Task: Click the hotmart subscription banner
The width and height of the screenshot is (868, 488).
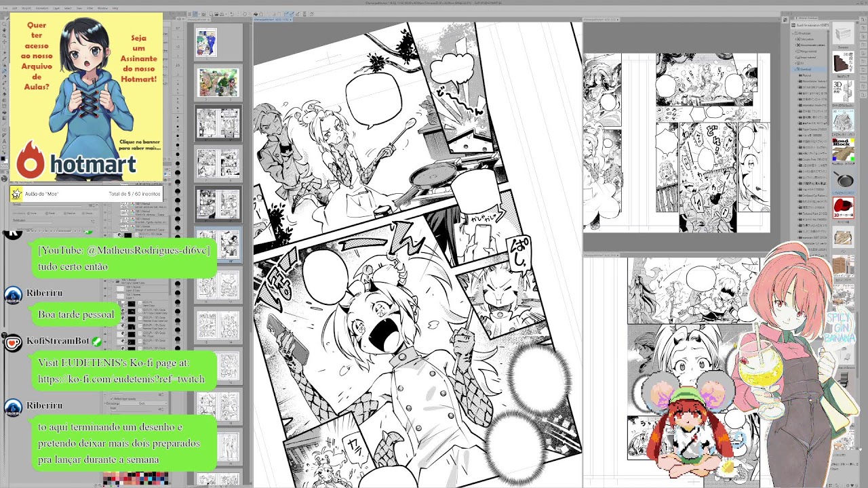Action: point(86,98)
